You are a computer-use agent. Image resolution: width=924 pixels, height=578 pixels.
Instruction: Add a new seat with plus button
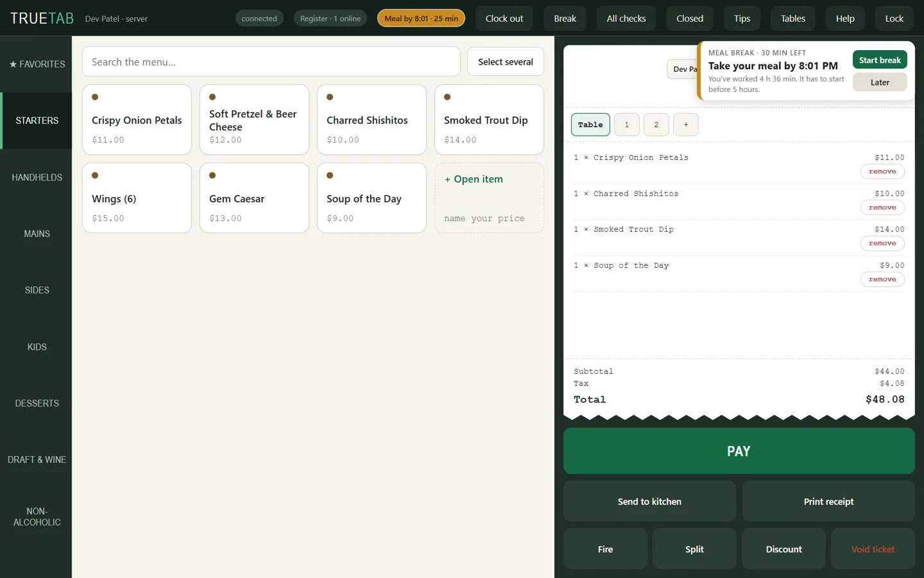coord(685,125)
